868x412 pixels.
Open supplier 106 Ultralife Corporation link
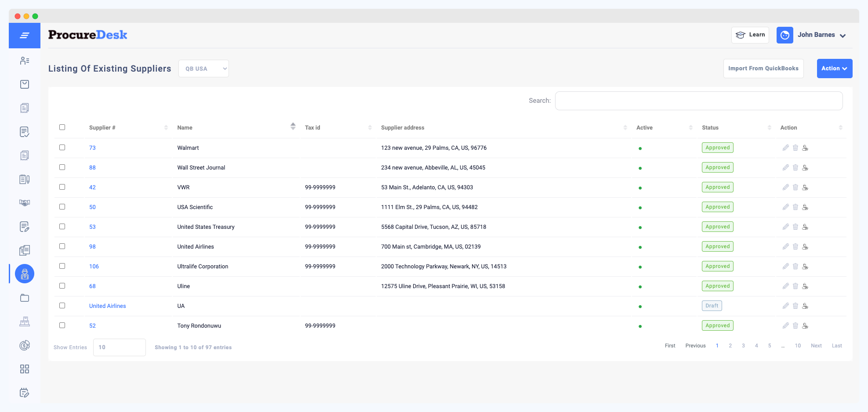click(x=94, y=266)
